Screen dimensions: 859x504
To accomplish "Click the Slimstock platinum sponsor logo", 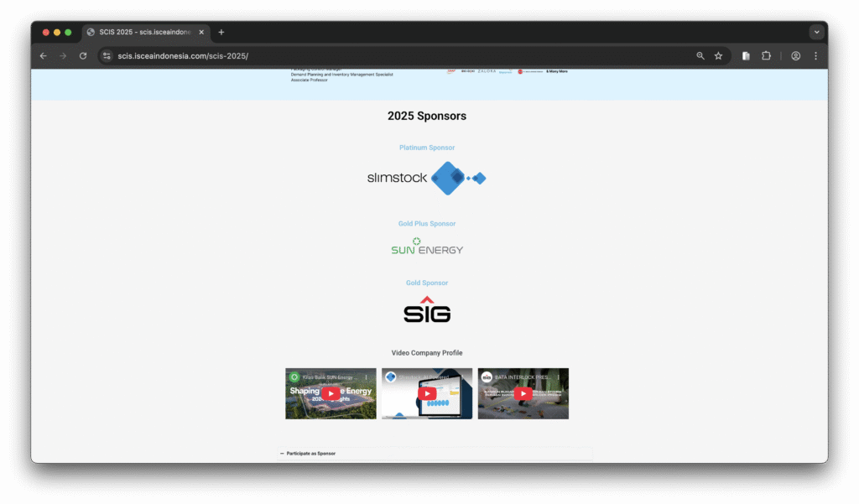I will [x=427, y=178].
